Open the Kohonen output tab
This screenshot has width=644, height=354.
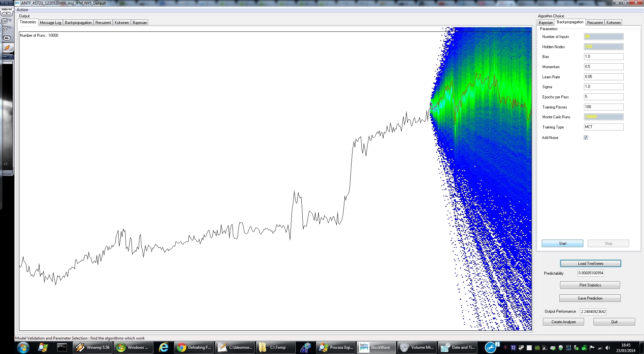click(x=122, y=23)
